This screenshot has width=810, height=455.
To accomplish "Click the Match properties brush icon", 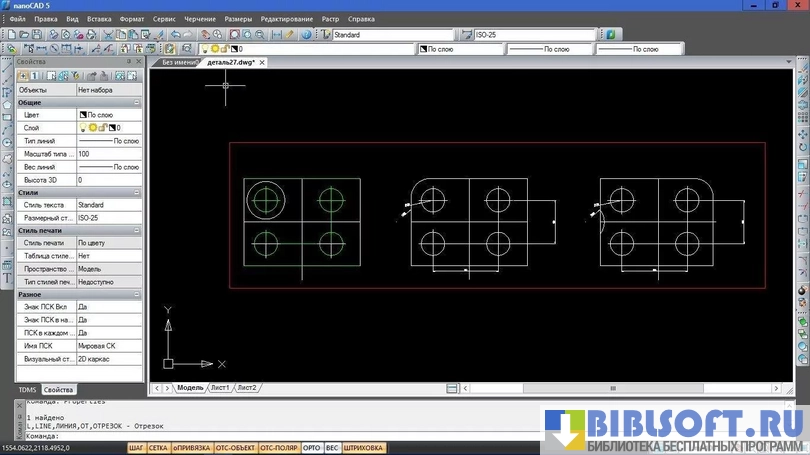I will coord(161,34).
